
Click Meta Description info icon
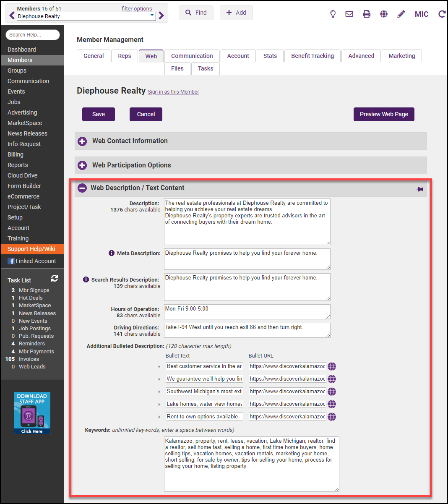(111, 253)
